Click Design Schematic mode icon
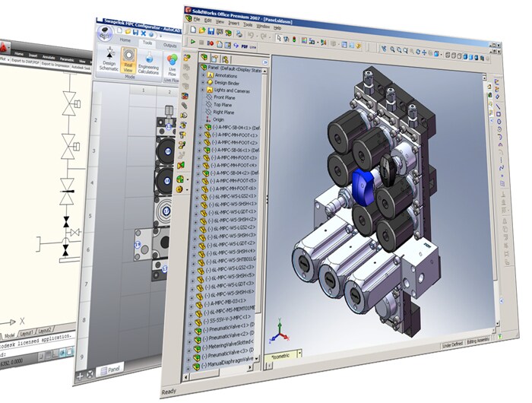This screenshot has width=532, height=403. (109, 57)
